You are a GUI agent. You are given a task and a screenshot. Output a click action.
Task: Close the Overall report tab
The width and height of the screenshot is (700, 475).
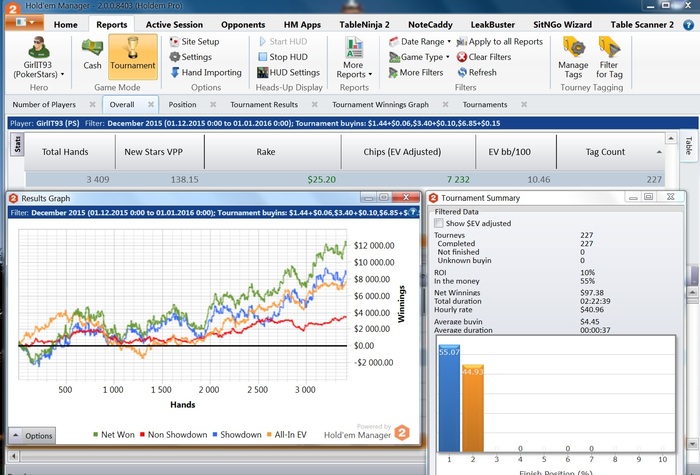tap(151, 104)
